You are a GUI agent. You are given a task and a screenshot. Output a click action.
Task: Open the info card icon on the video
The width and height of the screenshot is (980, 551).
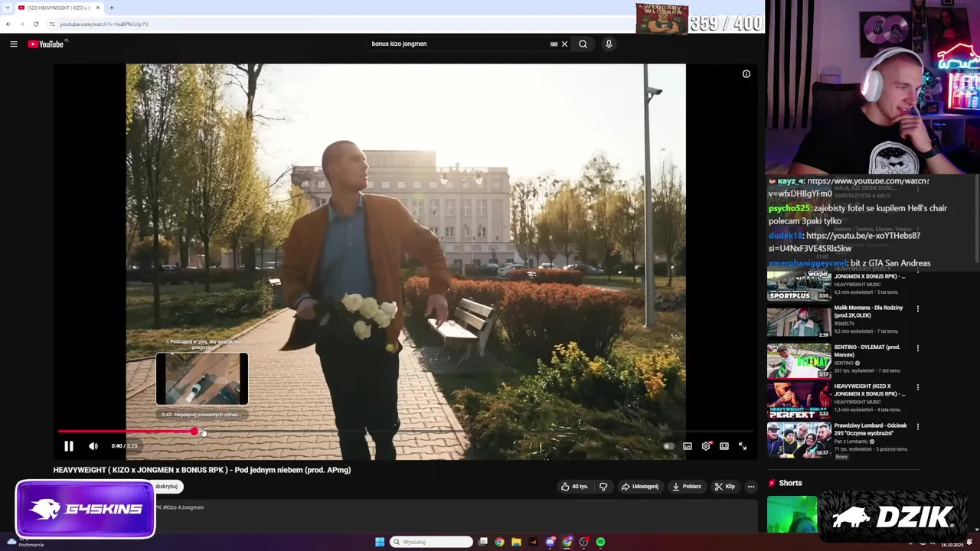[746, 74]
